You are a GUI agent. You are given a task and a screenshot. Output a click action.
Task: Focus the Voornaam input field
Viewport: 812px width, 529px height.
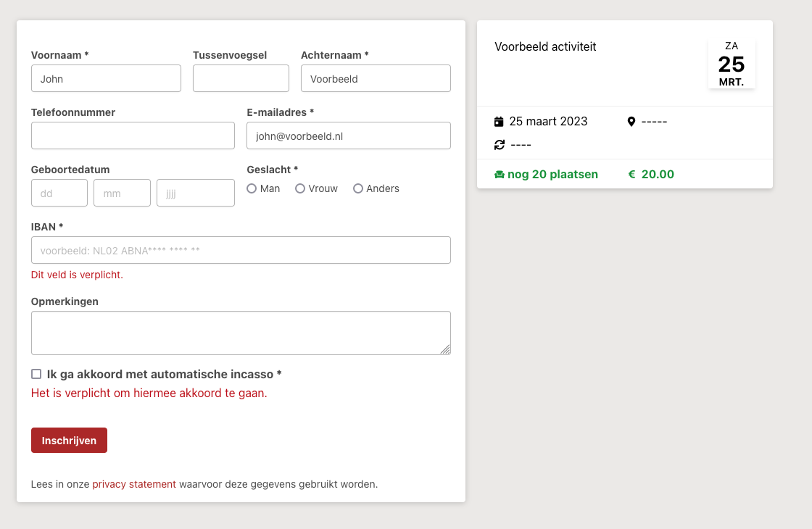pyautogui.click(x=106, y=78)
